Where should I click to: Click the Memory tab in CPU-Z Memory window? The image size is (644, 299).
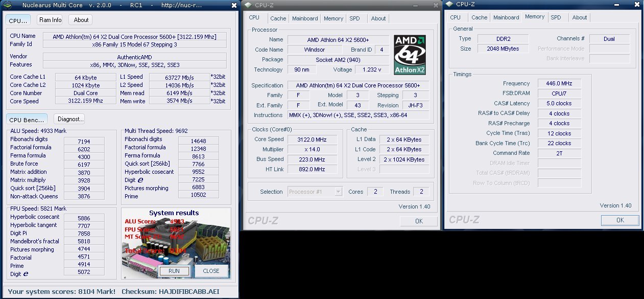pyautogui.click(x=535, y=16)
